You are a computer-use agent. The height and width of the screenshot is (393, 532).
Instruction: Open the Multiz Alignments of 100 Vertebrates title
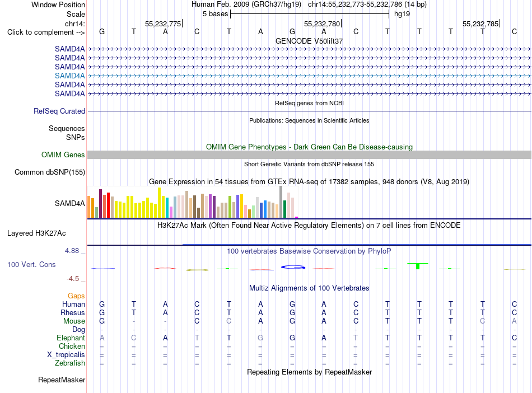click(x=309, y=288)
